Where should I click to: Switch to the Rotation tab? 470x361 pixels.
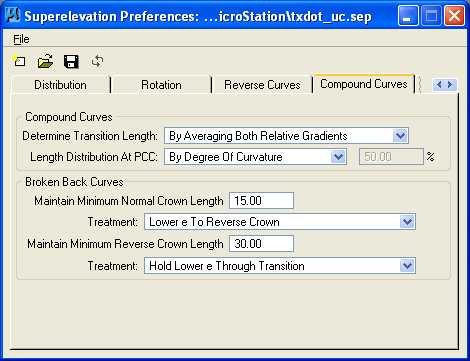161,85
